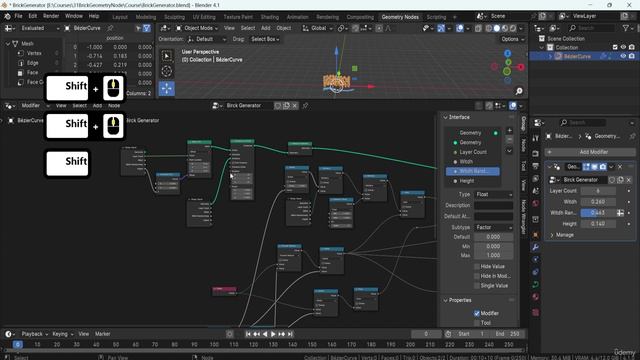Play the animation forward
640x360 pixels.
pos(273,334)
